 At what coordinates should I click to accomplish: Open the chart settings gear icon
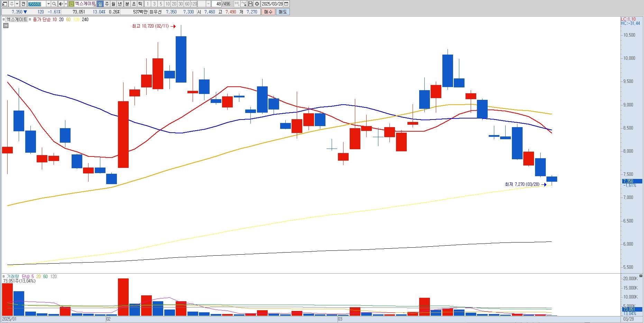(x=257, y=4)
